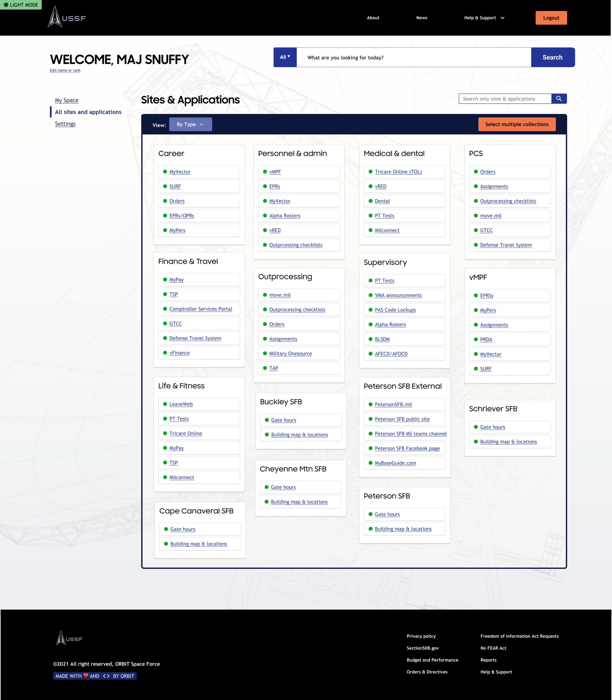
Task: Open Dental link in Medical & dental
Action: pos(382,201)
